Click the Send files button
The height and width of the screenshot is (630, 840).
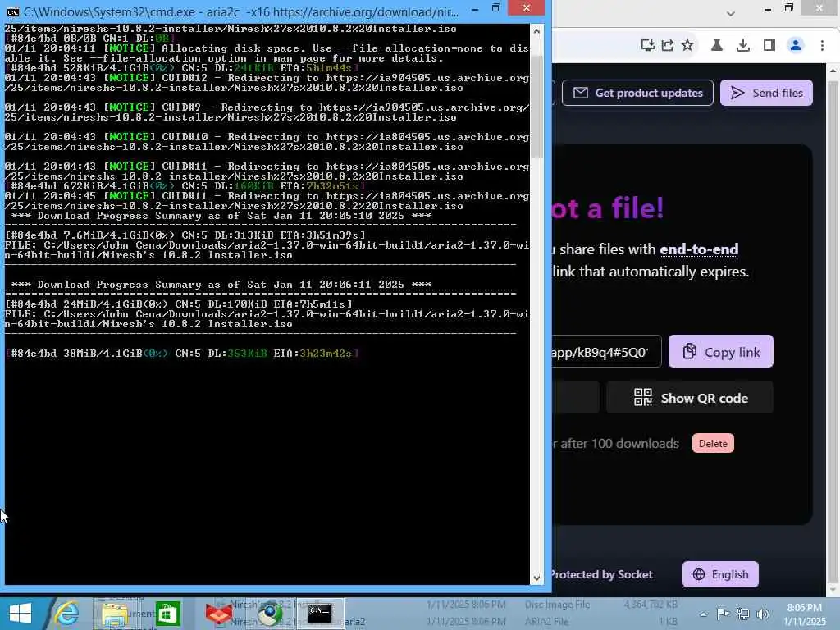766,93
